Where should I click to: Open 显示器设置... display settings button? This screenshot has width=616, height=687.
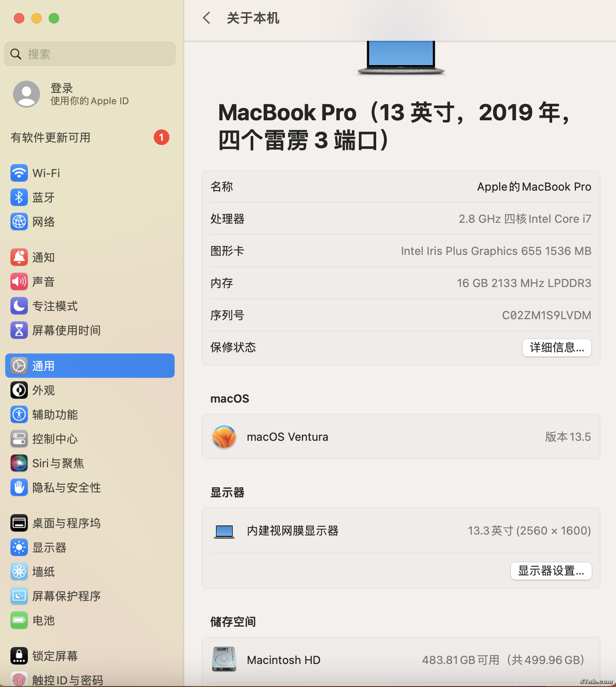pos(551,571)
